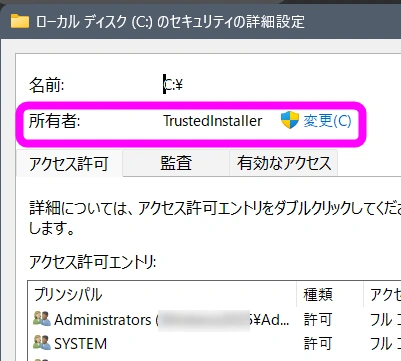The image size is (401, 361).
Task: Click the 許可 cell in the Administrators row
Action: (318, 320)
